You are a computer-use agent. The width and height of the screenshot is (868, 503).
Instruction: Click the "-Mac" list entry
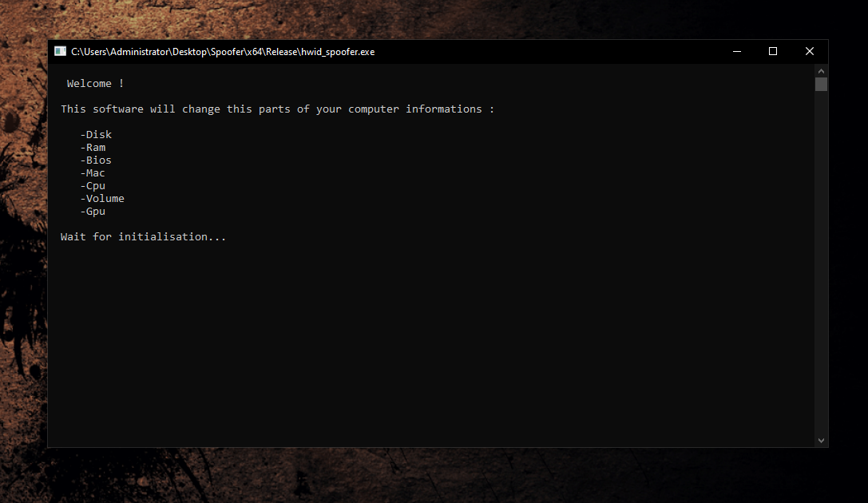93,172
